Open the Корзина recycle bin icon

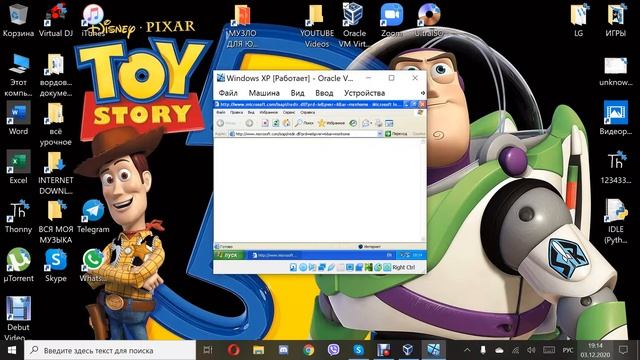click(18, 20)
